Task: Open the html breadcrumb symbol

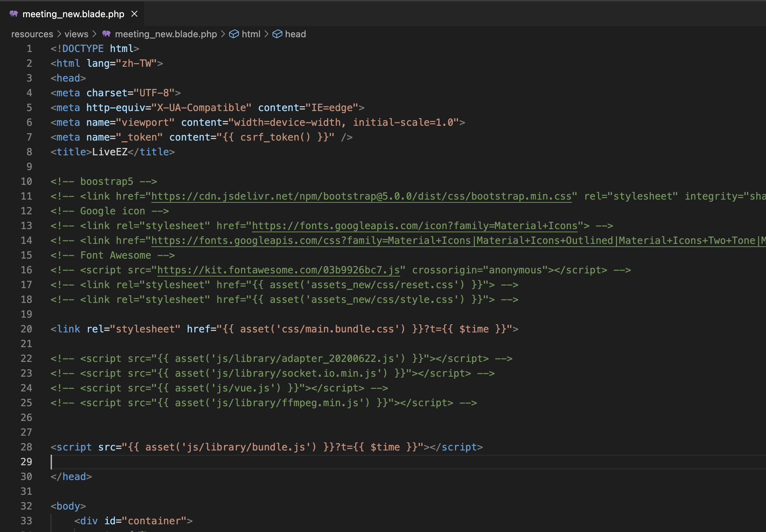Action: (x=251, y=34)
